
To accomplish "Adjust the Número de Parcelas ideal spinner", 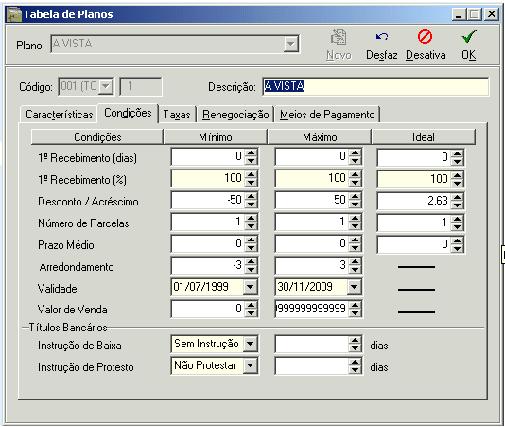I will click(x=457, y=223).
